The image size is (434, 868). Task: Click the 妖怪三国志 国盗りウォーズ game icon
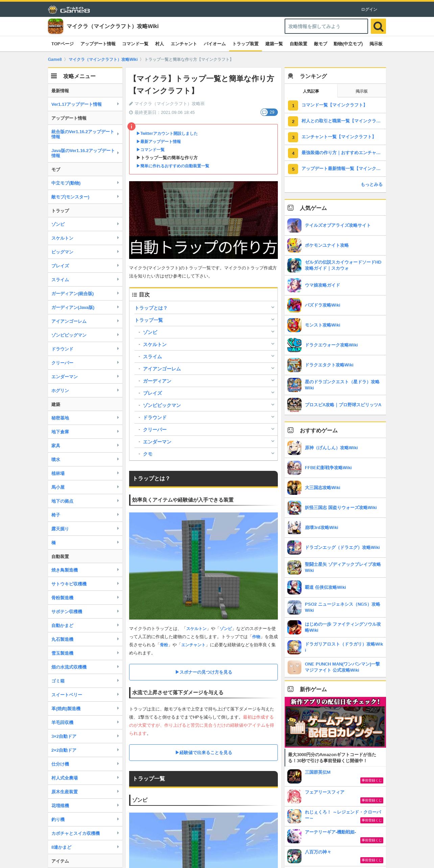tap(294, 508)
